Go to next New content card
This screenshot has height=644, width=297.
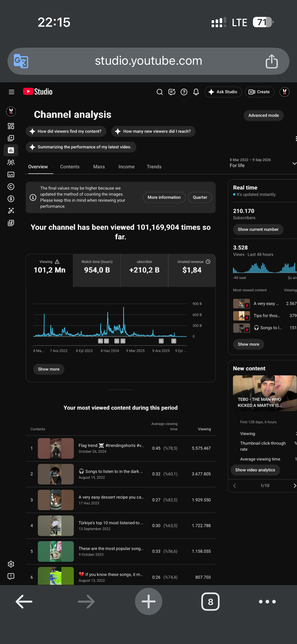(x=294, y=486)
